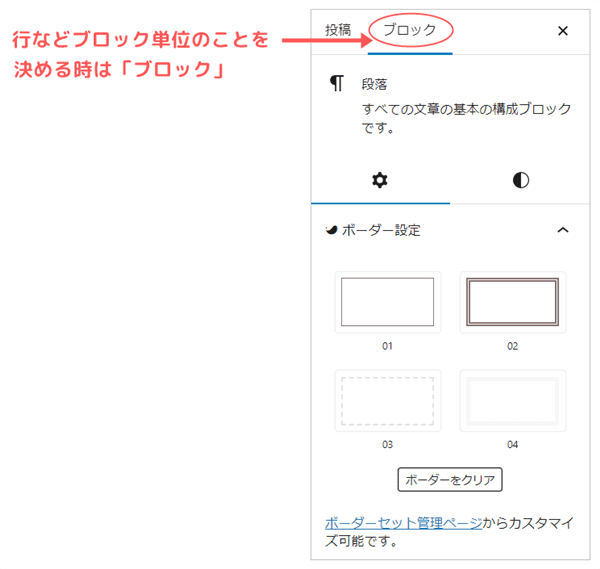Close the settings sidebar with X
The width and height of the screenshot is (600, 569).
pyautogui.click(x=562, y=30)
